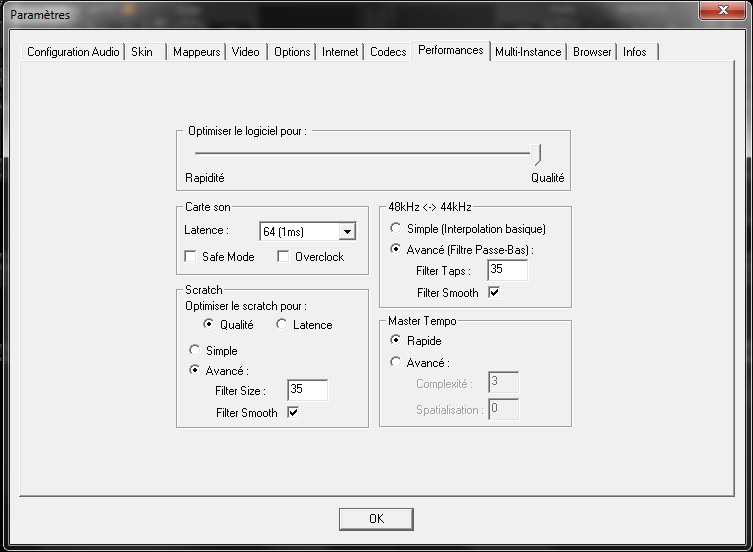Open the Skin tab
The width and height of the screenshot is (753, 552).
click(142, 52)
